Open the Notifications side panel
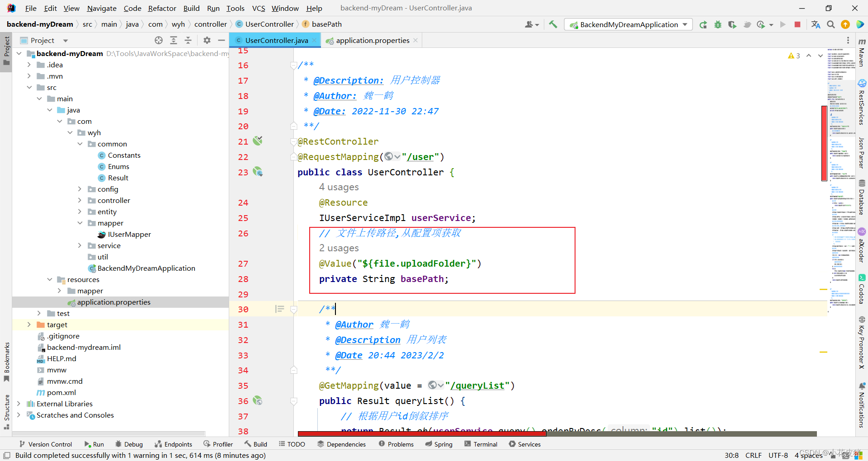Screen dimensions: 868x461 pyautogui.click(x=862, y=405)
